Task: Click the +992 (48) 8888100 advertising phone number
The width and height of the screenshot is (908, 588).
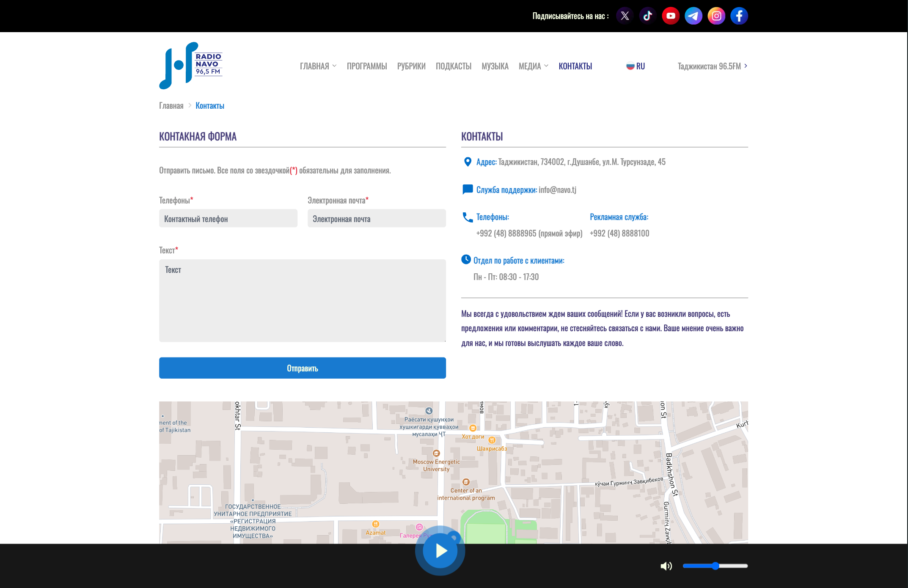Action: [619, 234]
